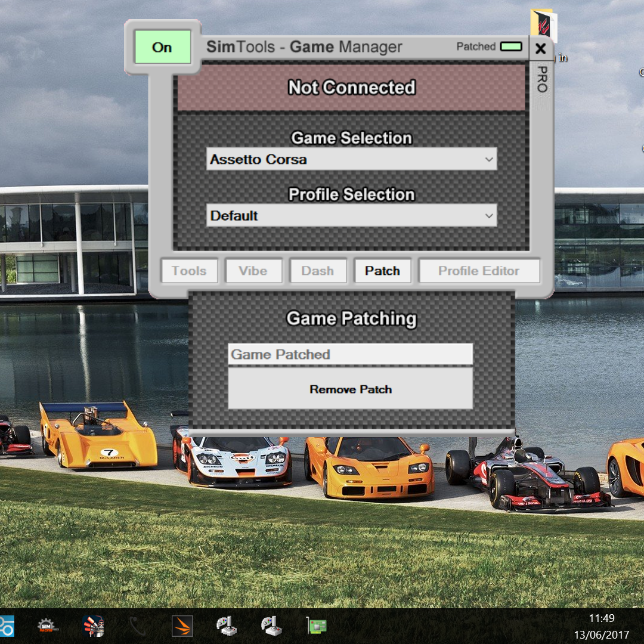Viewport: 644px width, 644px height.
Task: Click the Remove Patch button
Action: coord(351,389)
